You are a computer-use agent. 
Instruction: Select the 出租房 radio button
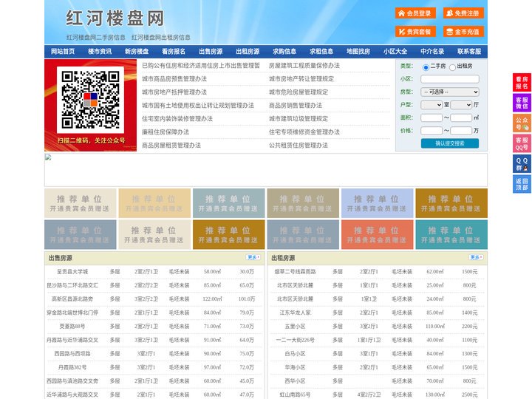click(452, 67)
